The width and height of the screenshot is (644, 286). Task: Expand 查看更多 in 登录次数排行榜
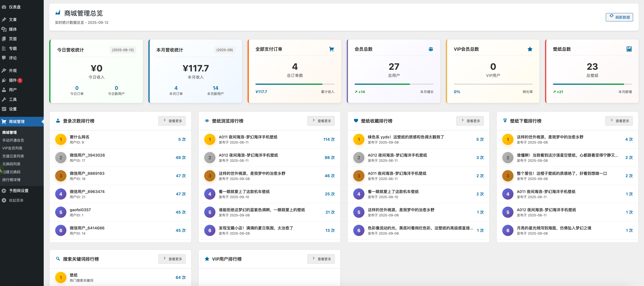pyautogui.click(x=172, y=121)
